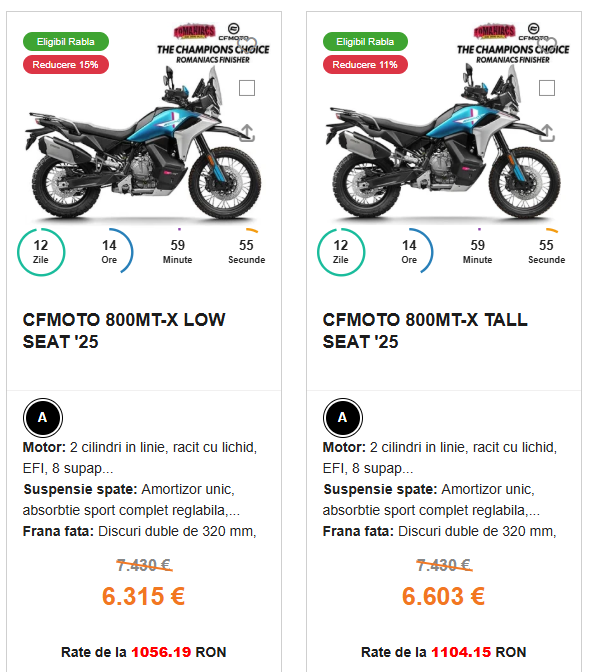Tick the compare checkbox on Low Seat card
Screen dimensions: 603x672
coord(247,88)
